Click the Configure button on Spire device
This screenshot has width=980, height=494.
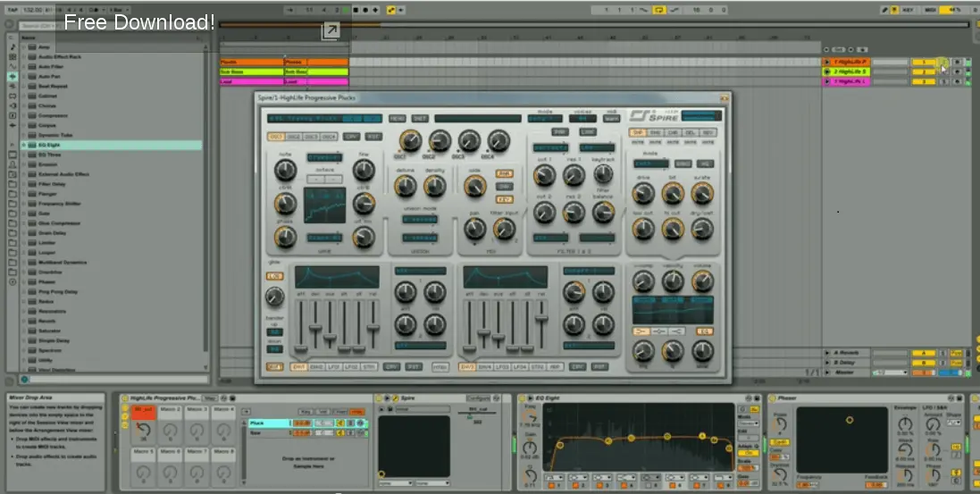(478, 398)
